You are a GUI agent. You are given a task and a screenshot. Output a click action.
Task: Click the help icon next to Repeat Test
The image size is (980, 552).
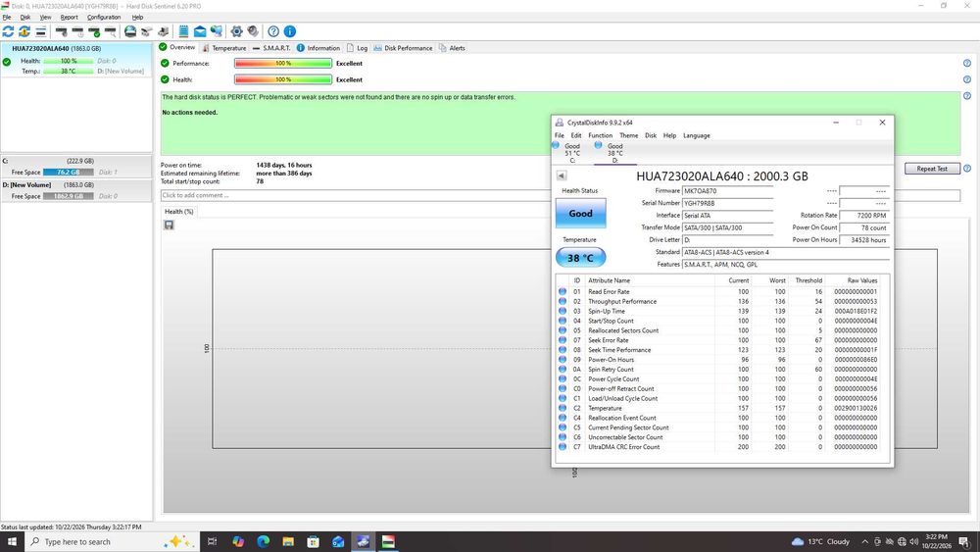point(967,169)
